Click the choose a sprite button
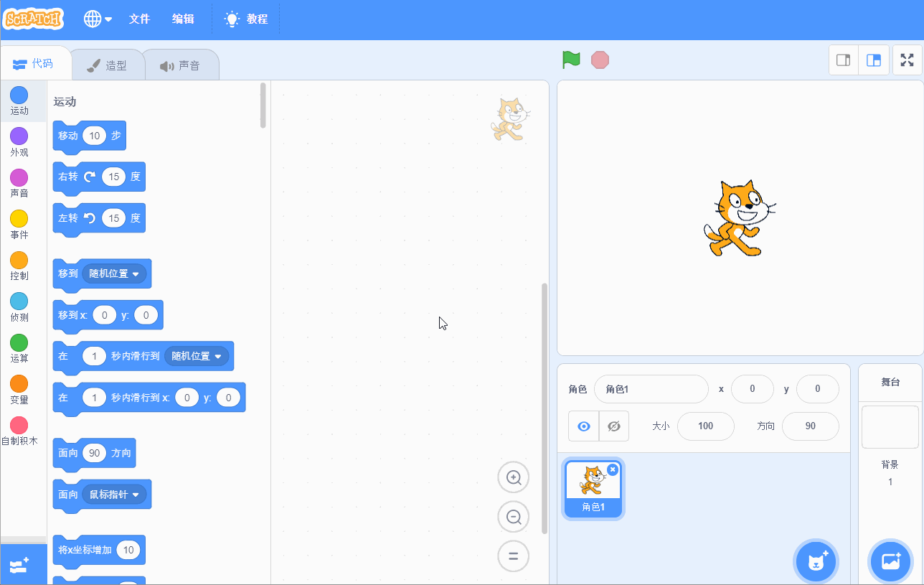 click(816, 561)
